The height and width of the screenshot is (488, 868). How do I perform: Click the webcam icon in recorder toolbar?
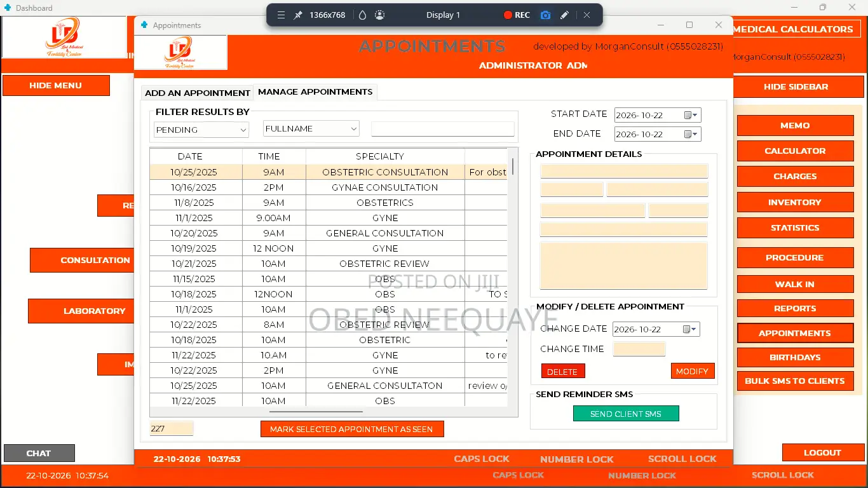tap(380, 15)
